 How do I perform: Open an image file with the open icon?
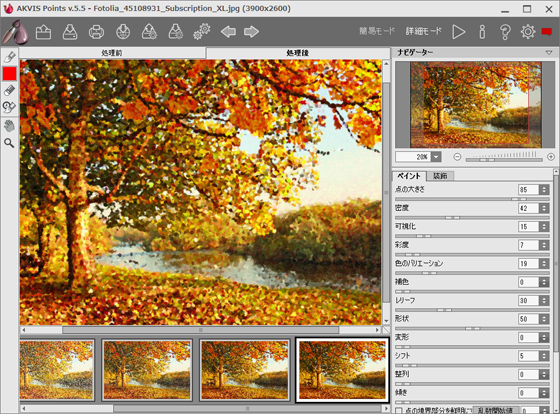[x=43, y=32]
